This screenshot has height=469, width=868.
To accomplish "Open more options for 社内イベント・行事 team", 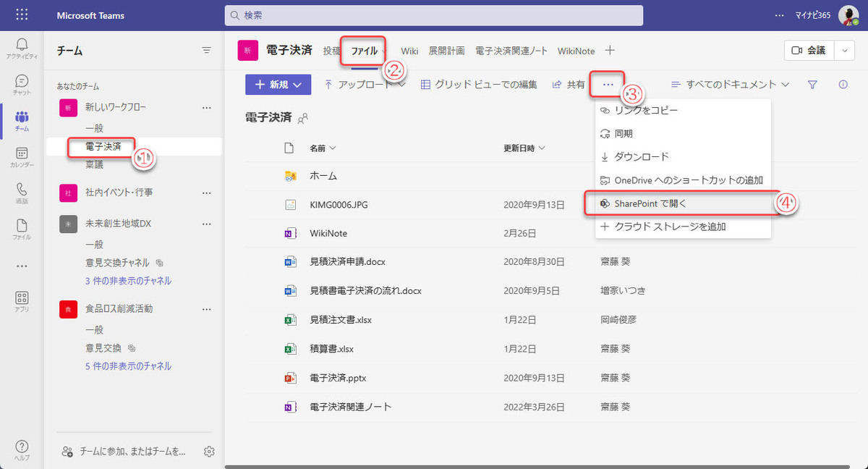I will (207, 193).
